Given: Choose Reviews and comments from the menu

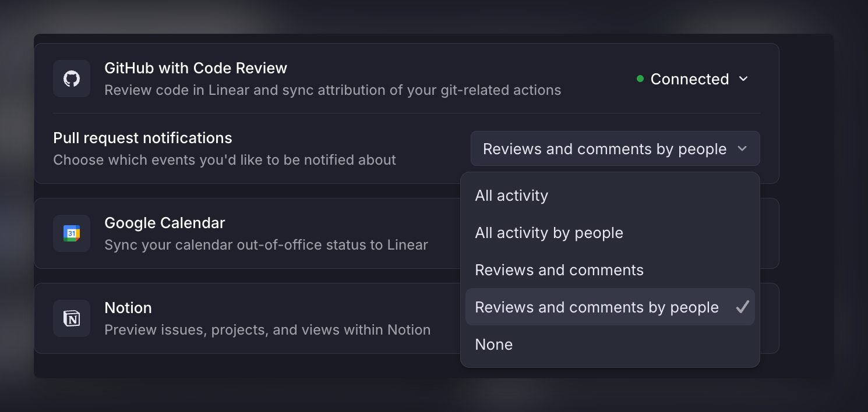Looking at the screenshot, I should (x=559, y=269).
